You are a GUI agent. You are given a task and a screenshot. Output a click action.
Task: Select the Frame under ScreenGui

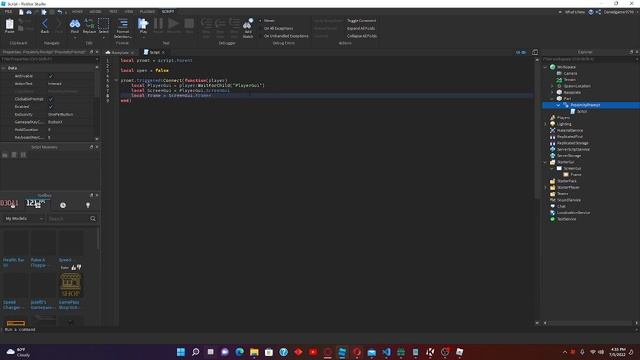[x=576, y=175]
